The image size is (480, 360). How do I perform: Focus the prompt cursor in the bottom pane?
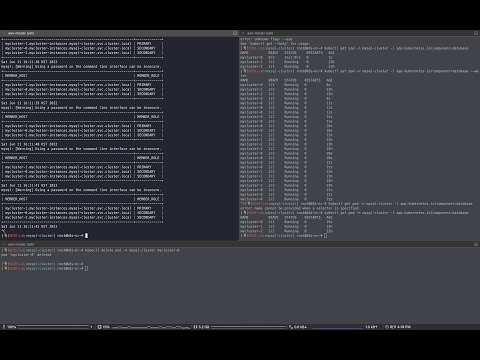pyautogui.click(x=87, y=268)
